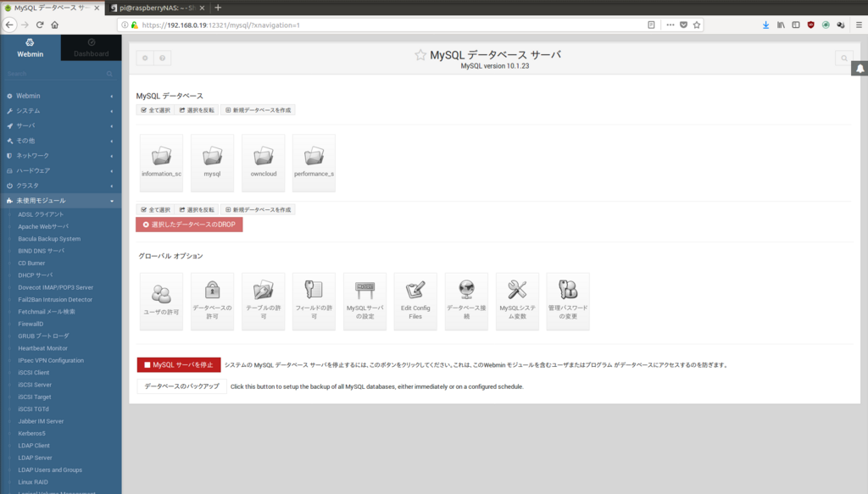Switch to the Dashboard sidebar tab

92,47
